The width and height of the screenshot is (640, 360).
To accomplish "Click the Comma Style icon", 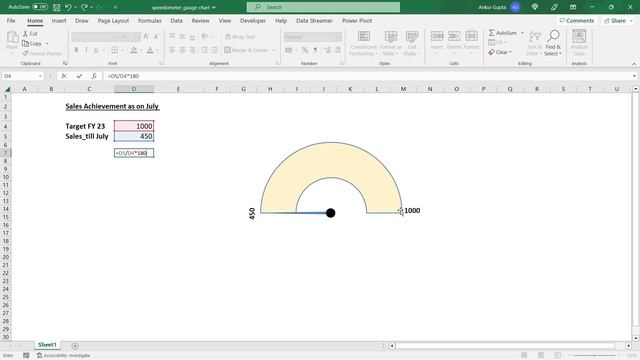I will coord(315,50).
